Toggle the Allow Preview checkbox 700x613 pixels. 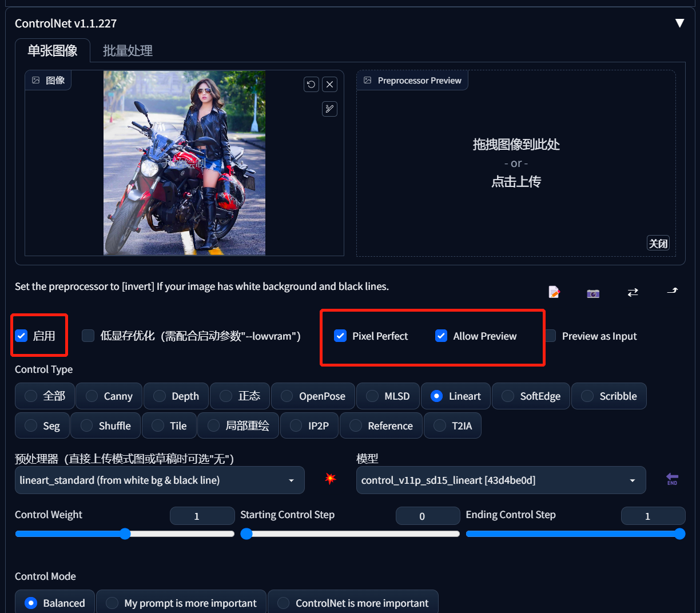pyautogui.click(x=441, y=336)
